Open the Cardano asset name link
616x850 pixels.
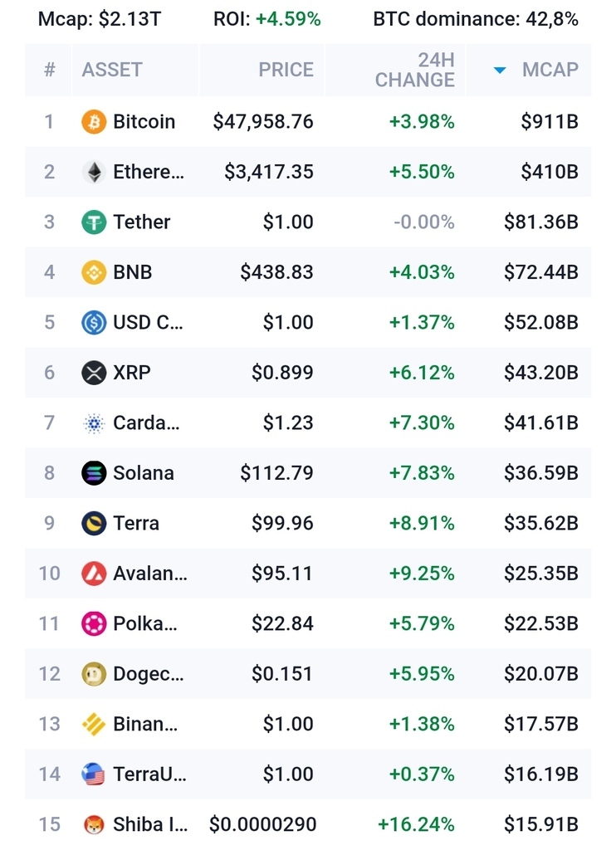click(145, 423)
